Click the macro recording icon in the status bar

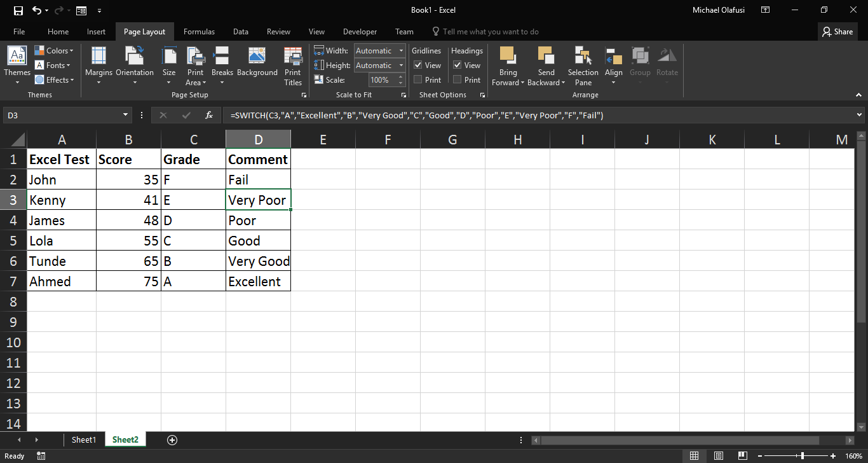(41, 456)
